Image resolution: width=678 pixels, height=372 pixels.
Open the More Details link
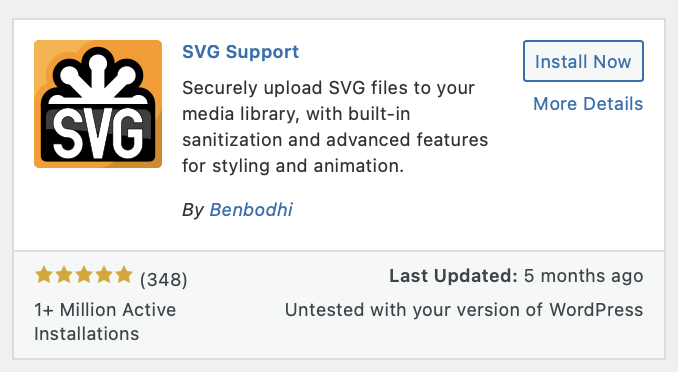point(588,104)
